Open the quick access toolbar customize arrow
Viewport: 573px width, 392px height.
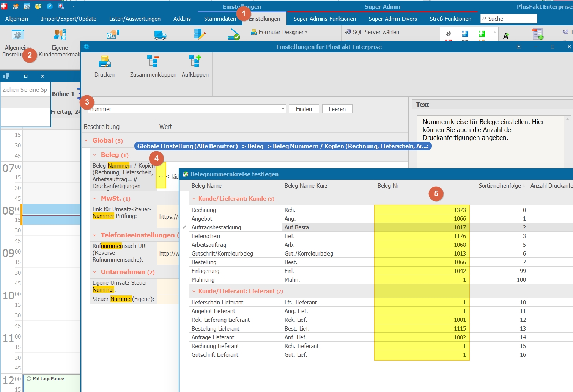[74, 6]
